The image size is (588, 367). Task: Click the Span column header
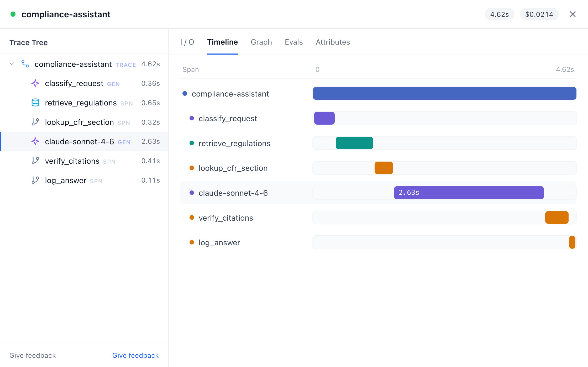(x=191, y=70)
